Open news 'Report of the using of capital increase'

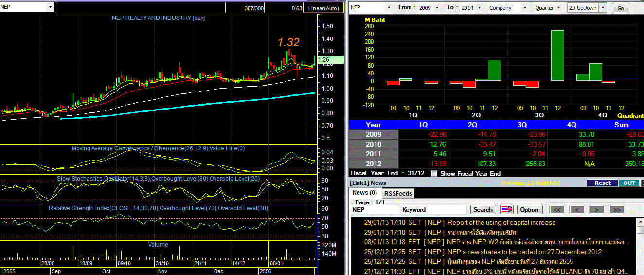(x=501, y=222)
